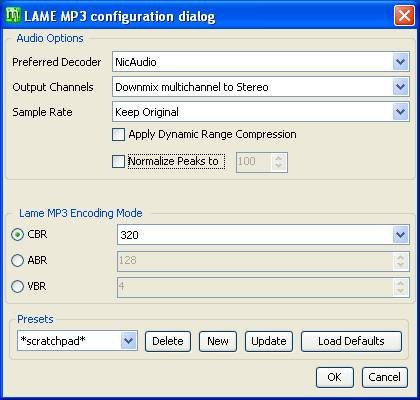This screenshot has width=420, height=400.
Task: Decrease VBR quality with down spinner arrow
Action: click(401, 291)
